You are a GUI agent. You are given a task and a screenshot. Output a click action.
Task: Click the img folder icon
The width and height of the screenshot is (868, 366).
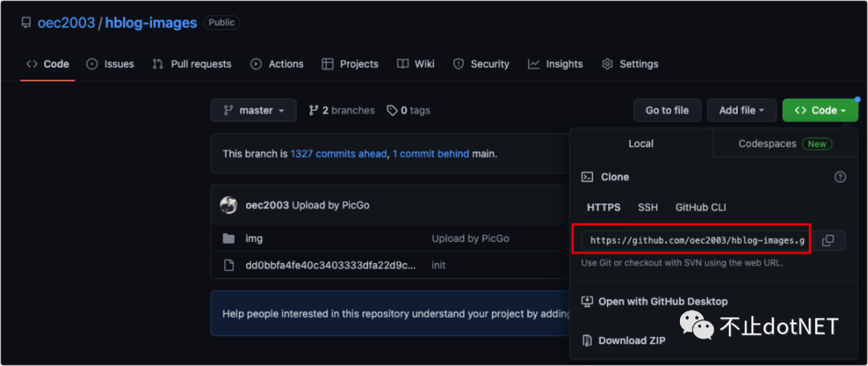click(228, 239)
